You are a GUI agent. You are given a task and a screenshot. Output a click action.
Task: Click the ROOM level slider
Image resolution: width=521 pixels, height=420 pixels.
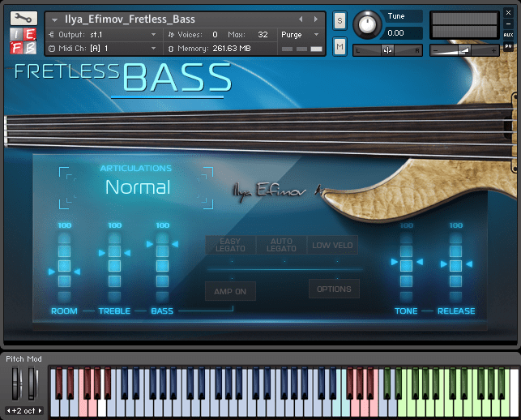coord(64,266)
